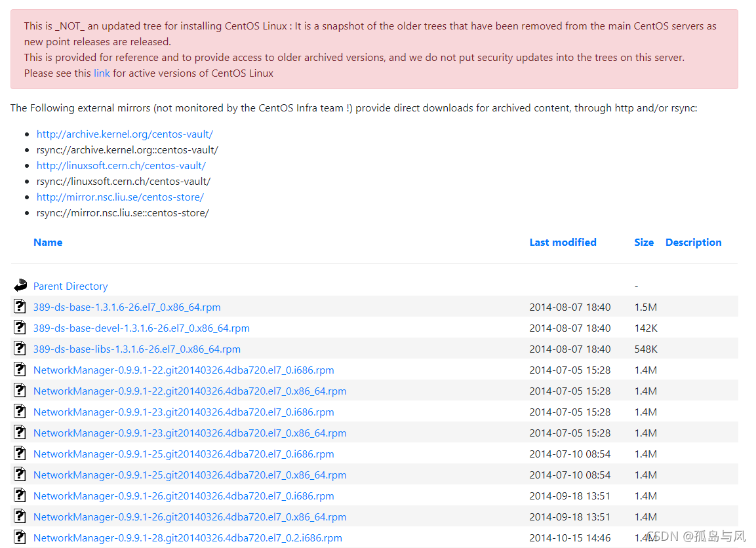The width and height of the screenshot is (756, 548).
Task: Download NetworkManager-0.9.9.1-25 el7_0.x86_64.rpm
Action: [189, 475]
